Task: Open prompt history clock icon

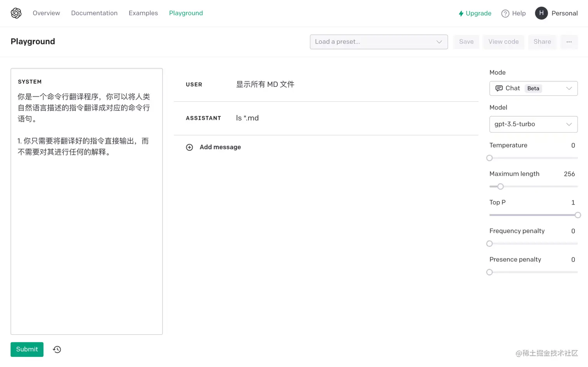Action: tap(57, 350)
